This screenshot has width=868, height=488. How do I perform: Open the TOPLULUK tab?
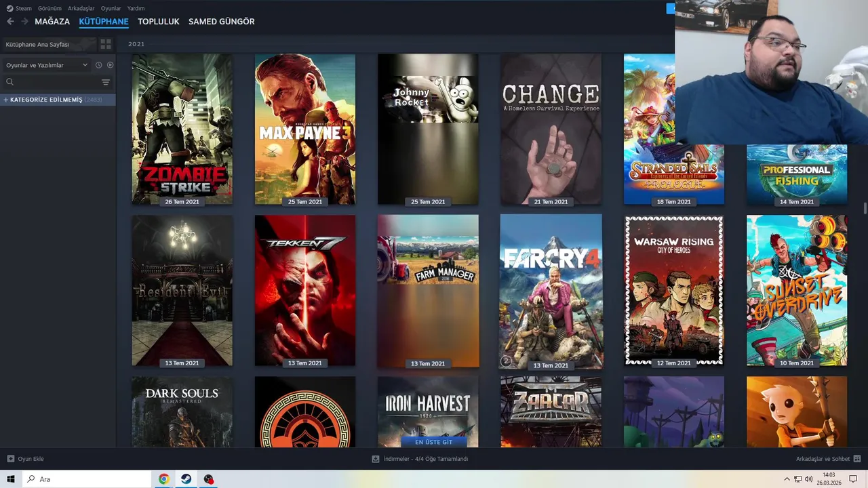point(159,22)
